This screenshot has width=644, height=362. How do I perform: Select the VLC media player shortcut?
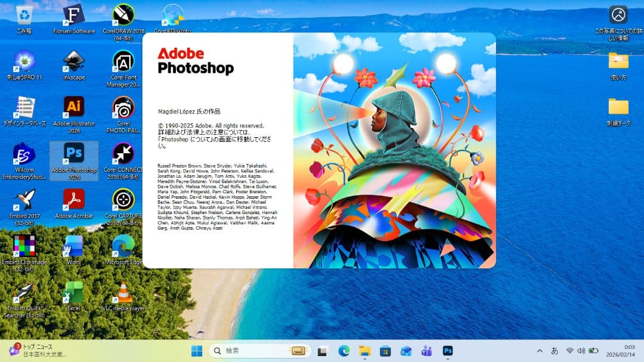123,293
